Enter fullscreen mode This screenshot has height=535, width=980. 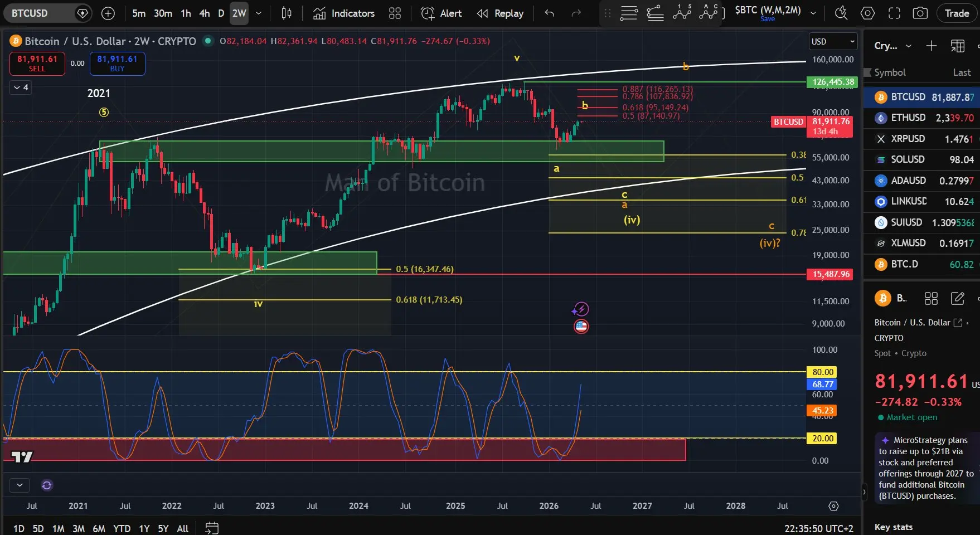(894, 13)
